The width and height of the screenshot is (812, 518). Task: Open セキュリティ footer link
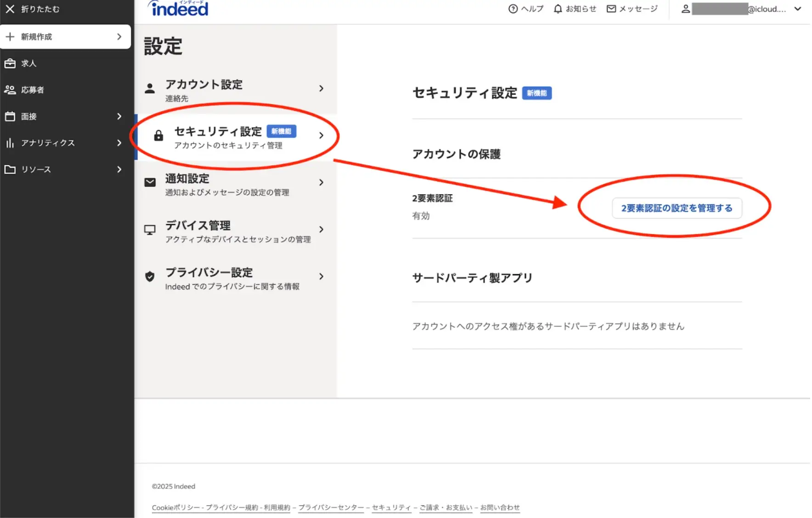[391, 507]
